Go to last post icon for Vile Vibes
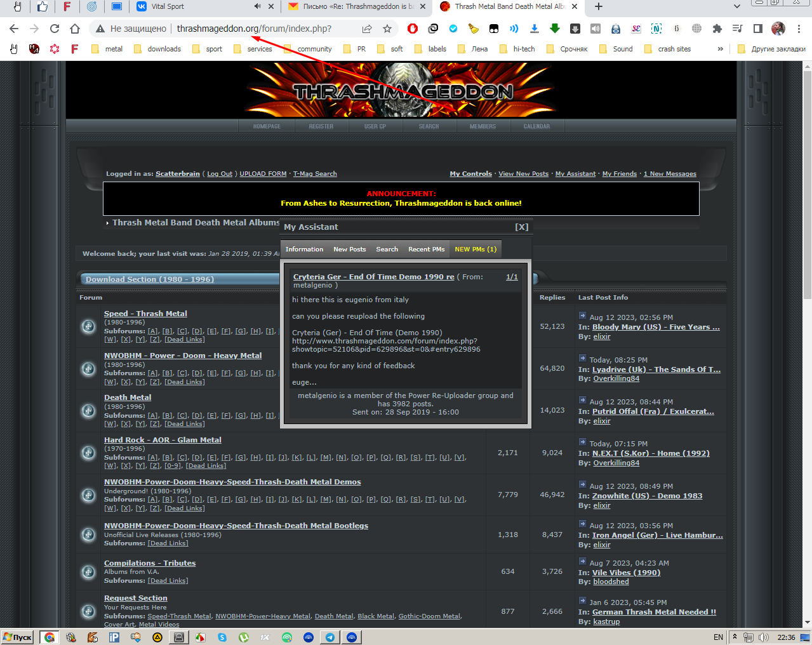This screenshot has width=812, height=645. coord(582,561)
